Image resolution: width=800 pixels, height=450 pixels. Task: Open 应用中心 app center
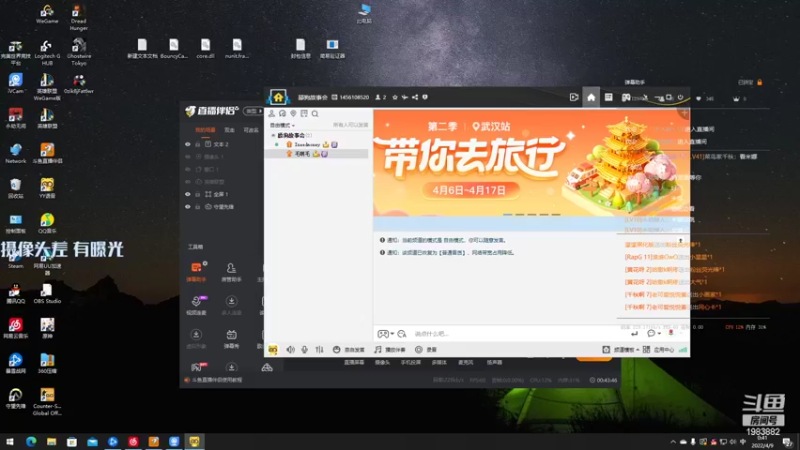pos(659,349)
